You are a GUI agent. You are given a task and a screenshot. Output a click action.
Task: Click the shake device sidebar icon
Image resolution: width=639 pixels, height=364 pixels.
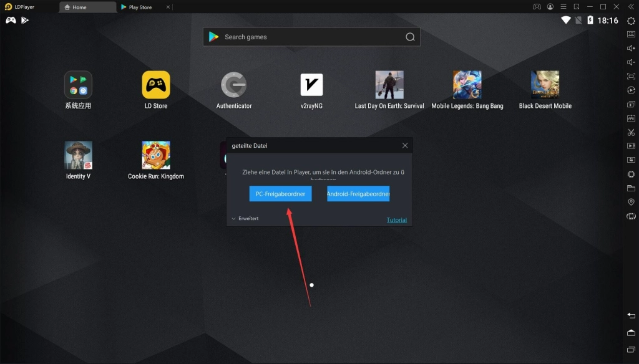(x=631, y=216)
